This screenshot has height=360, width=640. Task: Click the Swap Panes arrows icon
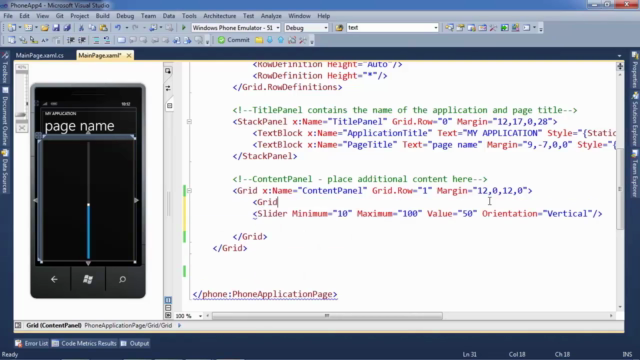[x=168, y=88]
